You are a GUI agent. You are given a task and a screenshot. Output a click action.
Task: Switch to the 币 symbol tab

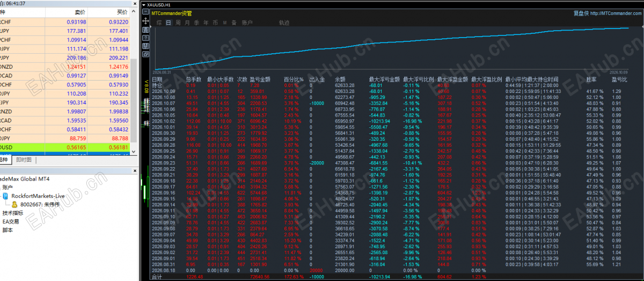(215, 23)
